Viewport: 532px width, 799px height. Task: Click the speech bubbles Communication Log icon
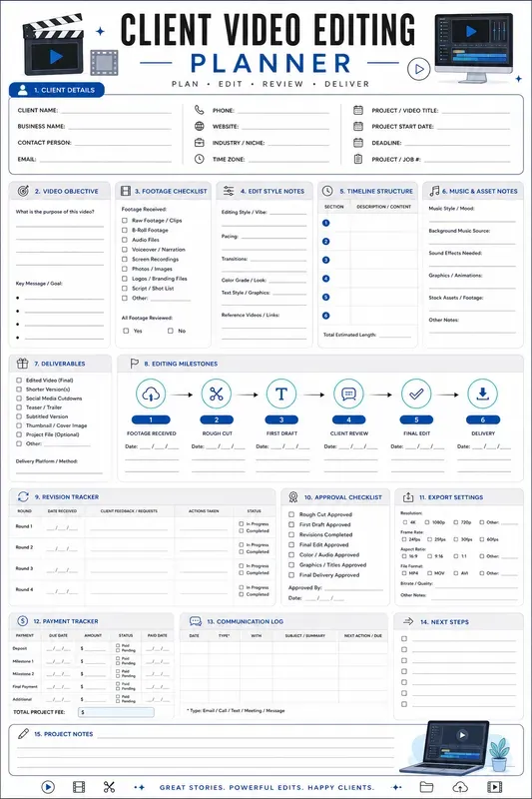pos(196,621)
